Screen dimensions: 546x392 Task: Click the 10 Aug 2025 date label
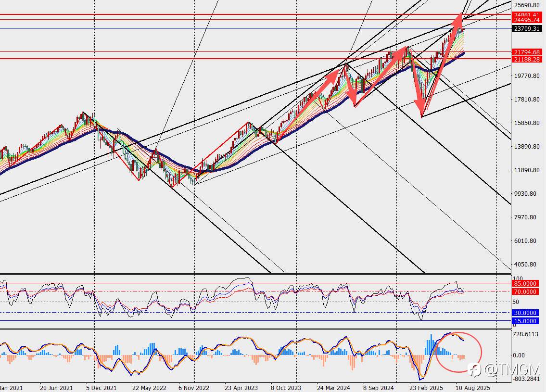click(x=473, y=388)
